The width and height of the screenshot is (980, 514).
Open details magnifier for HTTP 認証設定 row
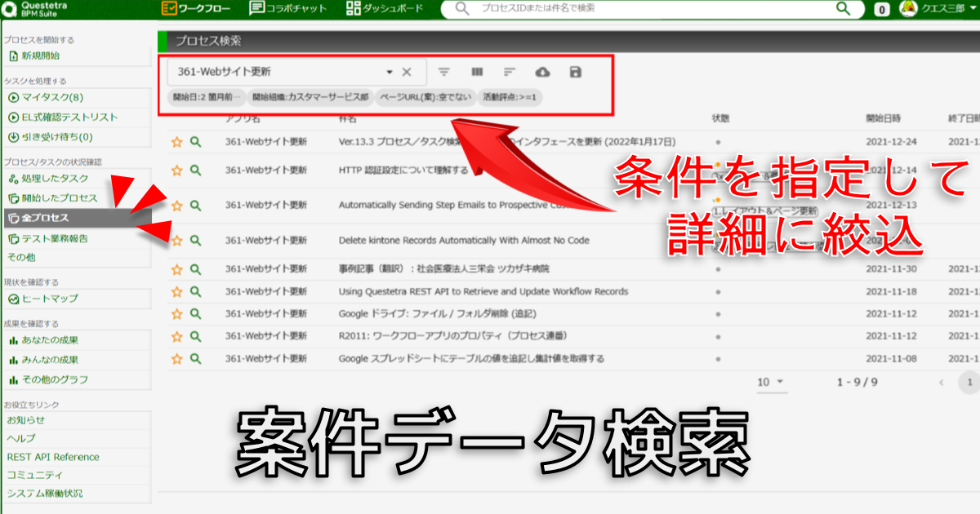pos(195,170)
